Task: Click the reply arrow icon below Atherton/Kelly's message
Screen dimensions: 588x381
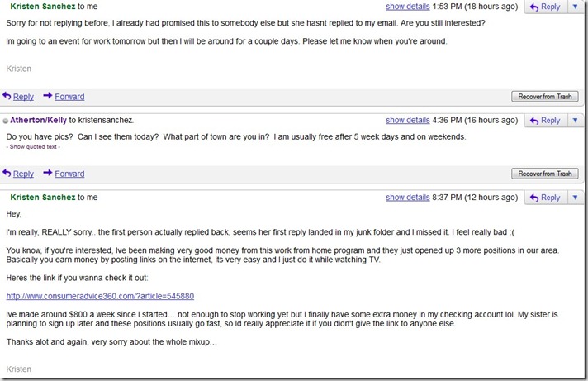Action: click(7, 174)
